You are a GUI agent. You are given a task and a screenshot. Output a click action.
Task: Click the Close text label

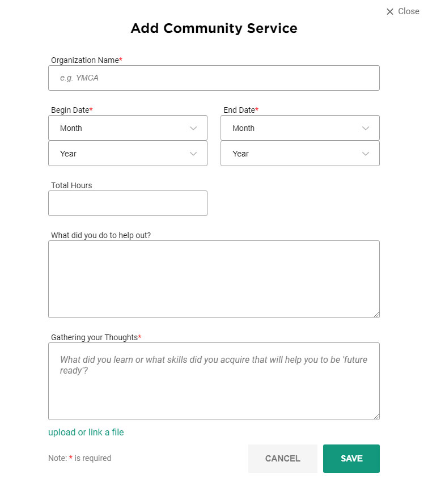tap(408, 11)
